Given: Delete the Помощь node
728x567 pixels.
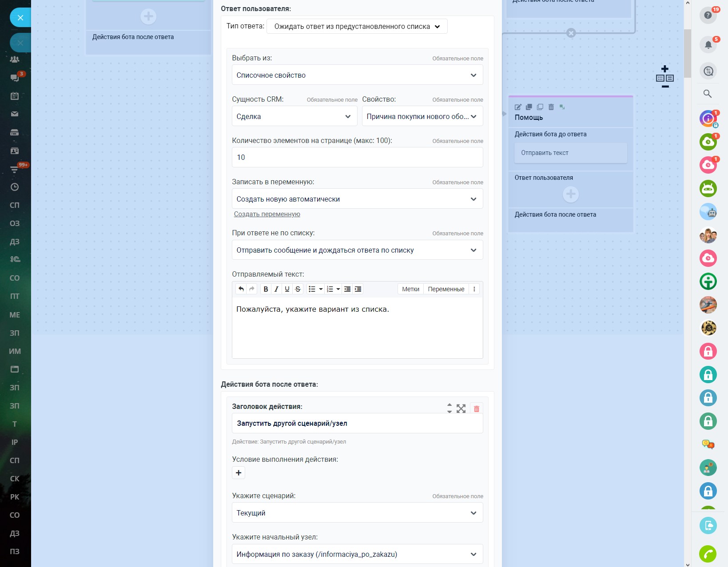Looking at the screenshot, I should click(551, 107).
